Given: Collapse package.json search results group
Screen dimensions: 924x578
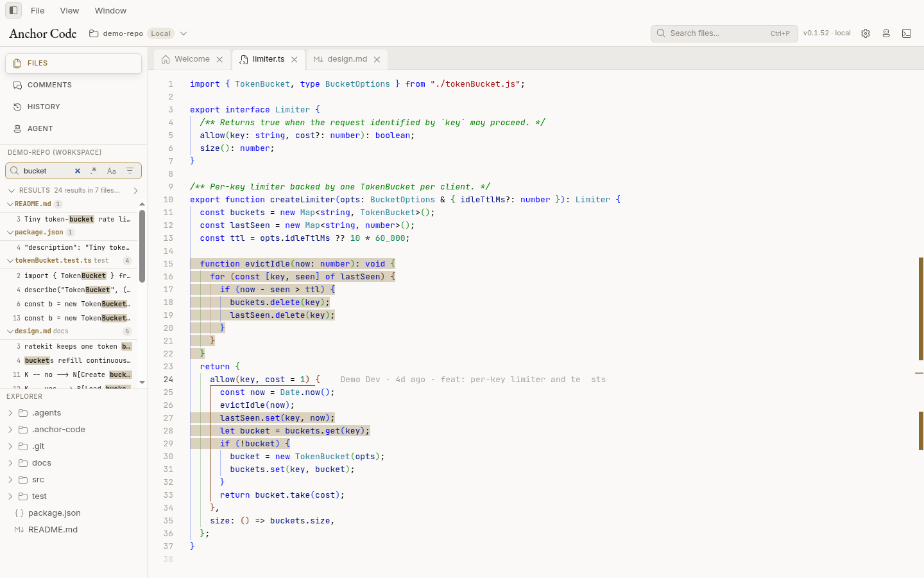Looking at the screenshot, I should click(10, 232).
